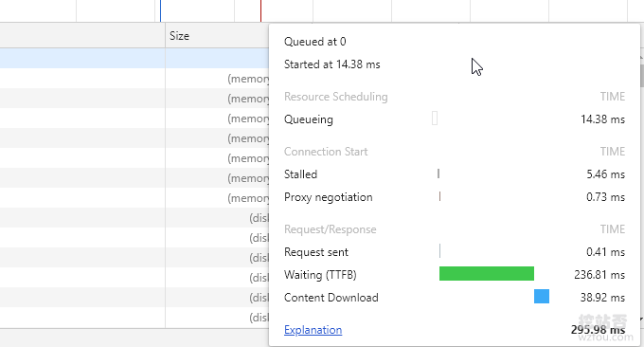Viewport: 644px width, 347px height.
Task: Click the Size column header
Action: click(217, 36)
